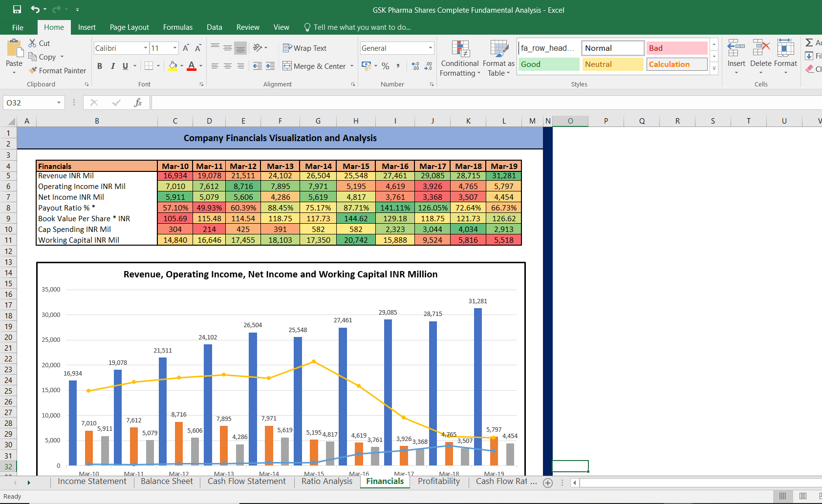Click Increase Indent icon
Viewport: 822px width, 504px height.
270,66
